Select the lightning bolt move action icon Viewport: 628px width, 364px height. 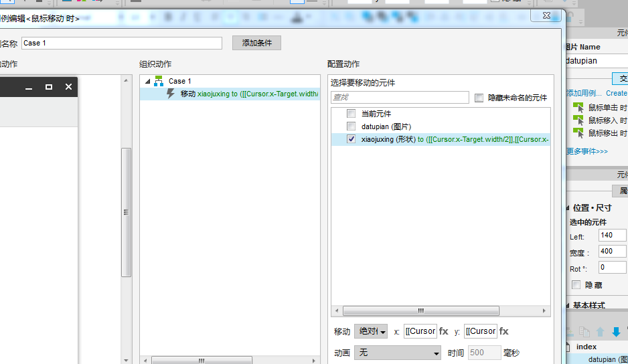(171, 94)
